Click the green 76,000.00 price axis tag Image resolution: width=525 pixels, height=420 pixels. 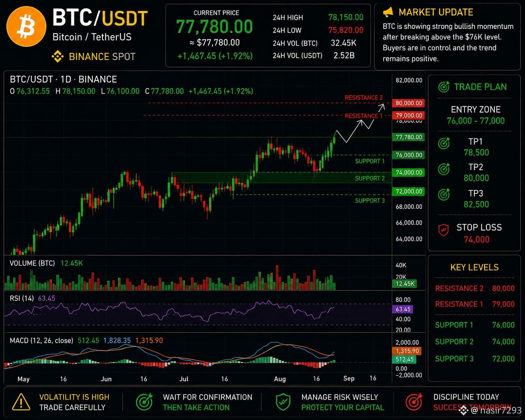409,155
